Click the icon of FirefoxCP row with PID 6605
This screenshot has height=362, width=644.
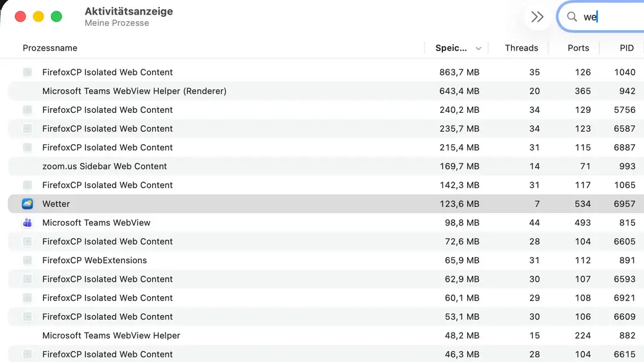tap(28, 241)
